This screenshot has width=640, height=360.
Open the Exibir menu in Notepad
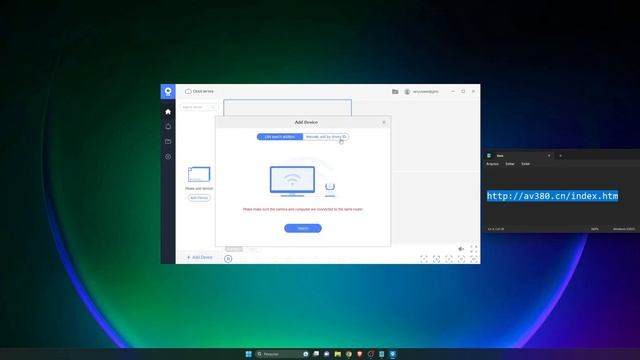click(x=525, y=164)
